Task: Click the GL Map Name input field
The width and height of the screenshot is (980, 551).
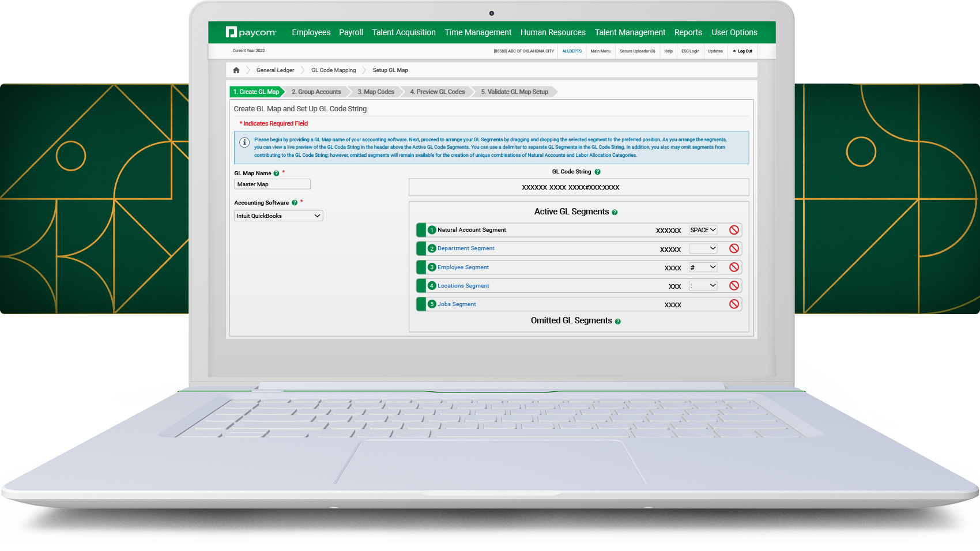Action: click(x=272, y=184)
